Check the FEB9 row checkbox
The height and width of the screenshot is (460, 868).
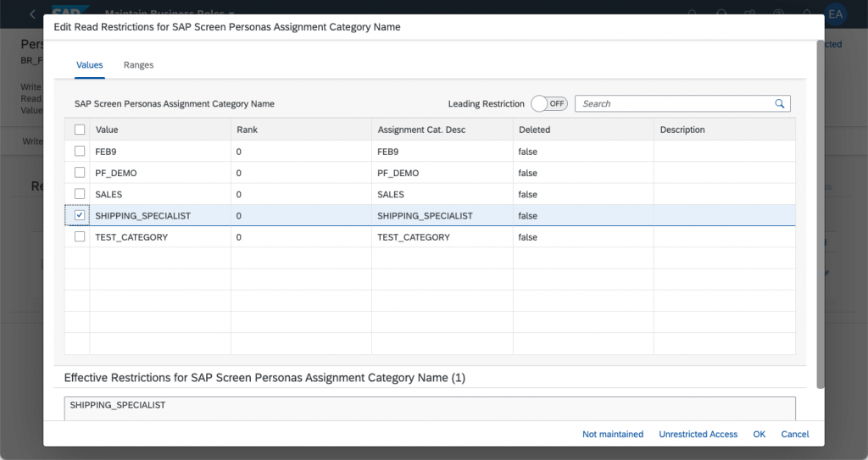click(80, 151)
